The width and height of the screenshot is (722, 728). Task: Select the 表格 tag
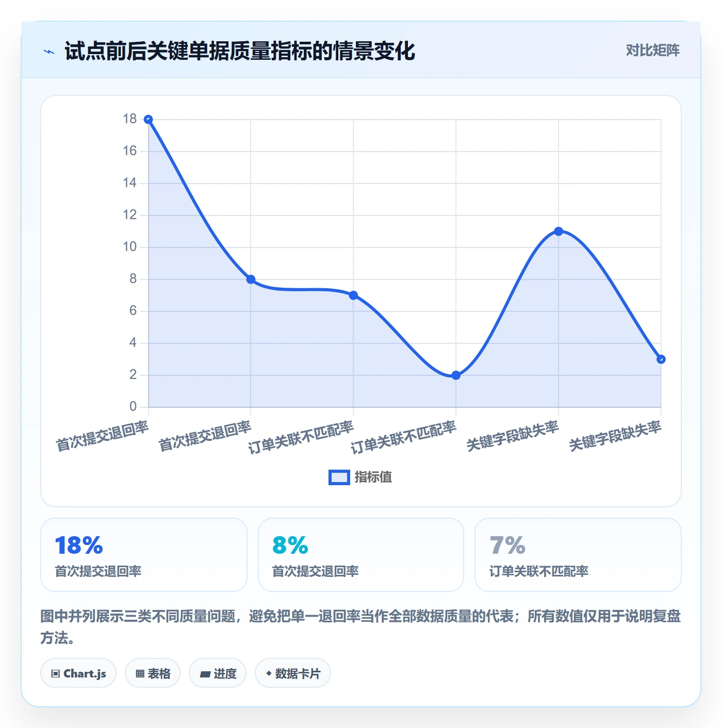click(153, 673)
